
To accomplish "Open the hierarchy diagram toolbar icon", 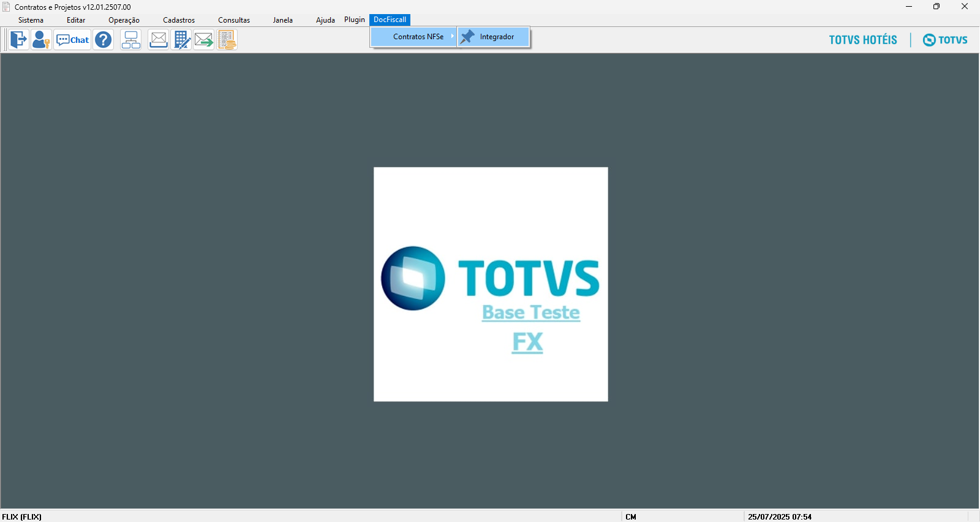I will [130, 40].
